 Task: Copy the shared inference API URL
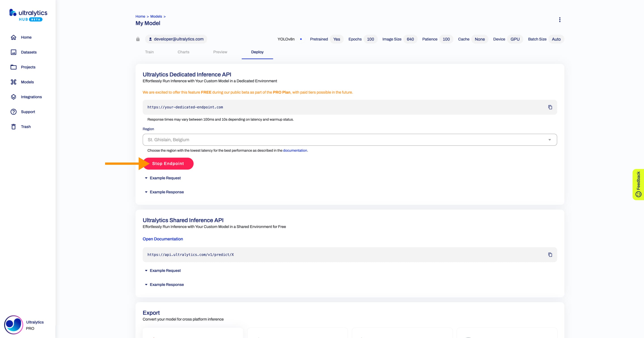pyautogui.click(x=550, y=255)
